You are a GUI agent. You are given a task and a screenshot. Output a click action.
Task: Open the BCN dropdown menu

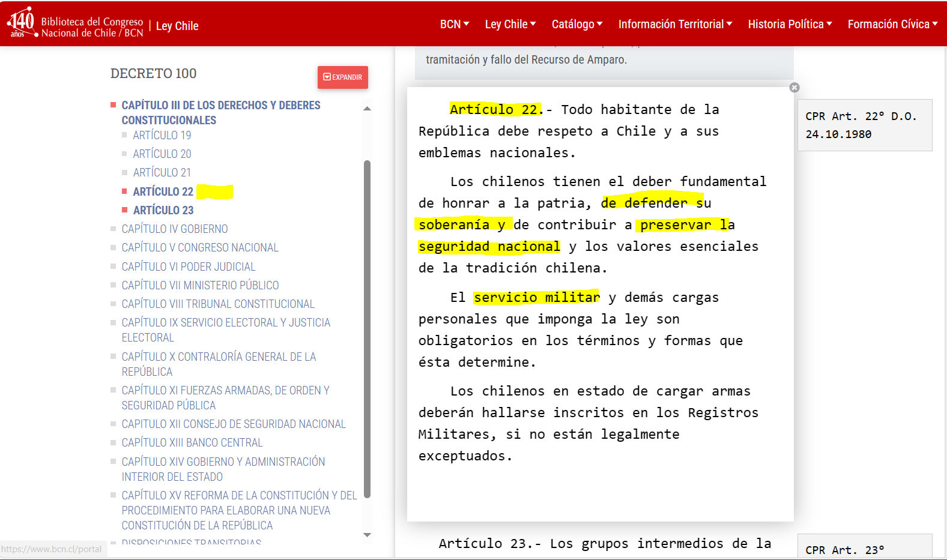455,24
